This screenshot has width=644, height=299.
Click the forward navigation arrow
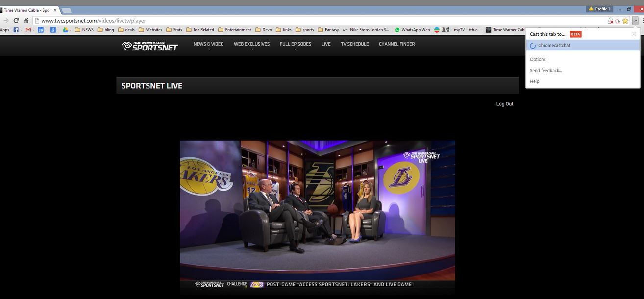(x=6, y=21)
